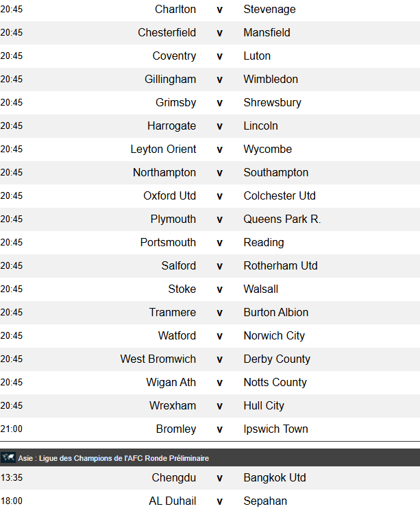This screenshot has height=513, width=420.
Task: Open Rotherham Utd team link
Action: (280, 266)
